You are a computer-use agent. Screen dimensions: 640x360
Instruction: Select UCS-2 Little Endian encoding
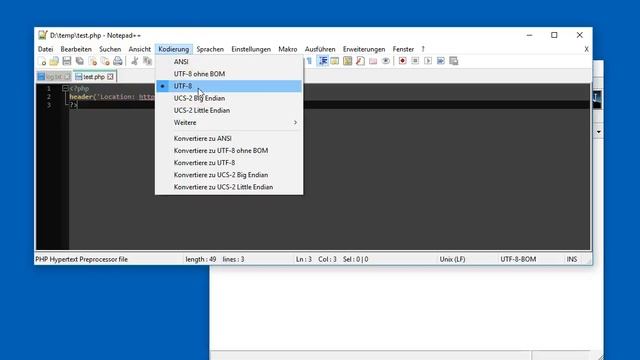pyautogui.click(x=229, y=111)
